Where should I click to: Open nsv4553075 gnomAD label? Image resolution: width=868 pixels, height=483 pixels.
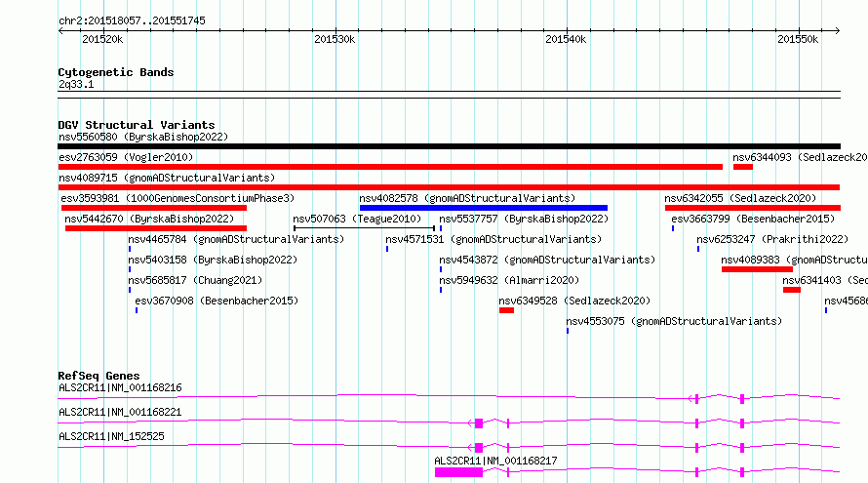[674, 321]
